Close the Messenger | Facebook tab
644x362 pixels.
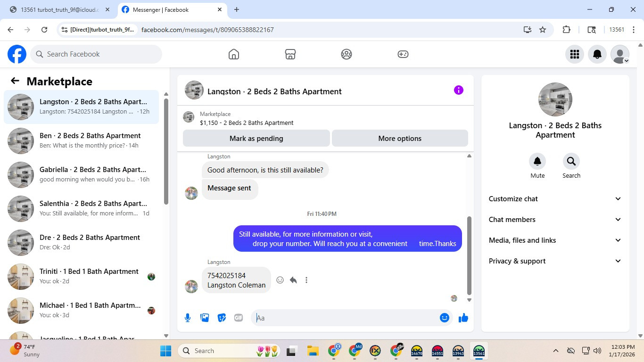click(x=220, y=10)
